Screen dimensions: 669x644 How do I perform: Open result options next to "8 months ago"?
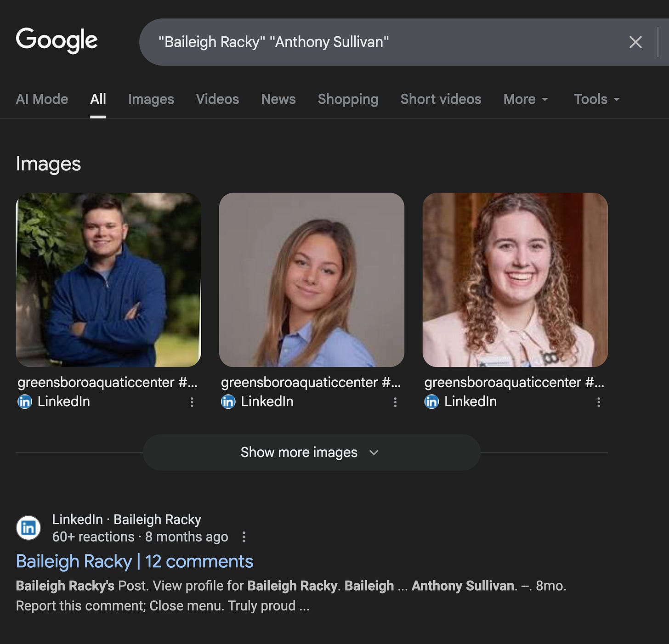[x=244, y=537]
